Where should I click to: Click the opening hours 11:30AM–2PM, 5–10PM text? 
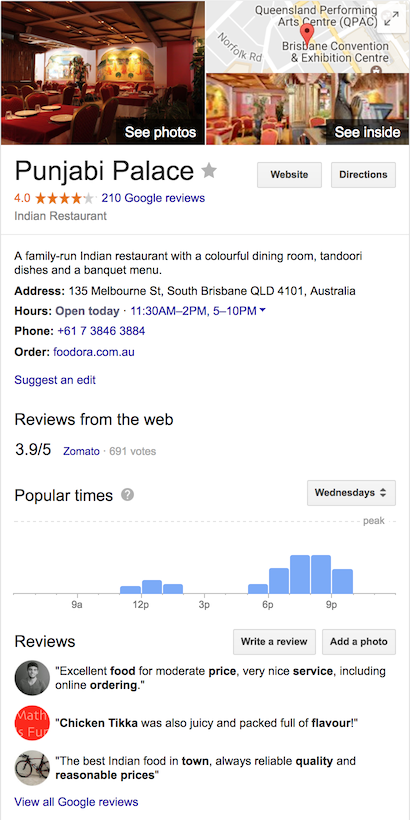(193, 311)
